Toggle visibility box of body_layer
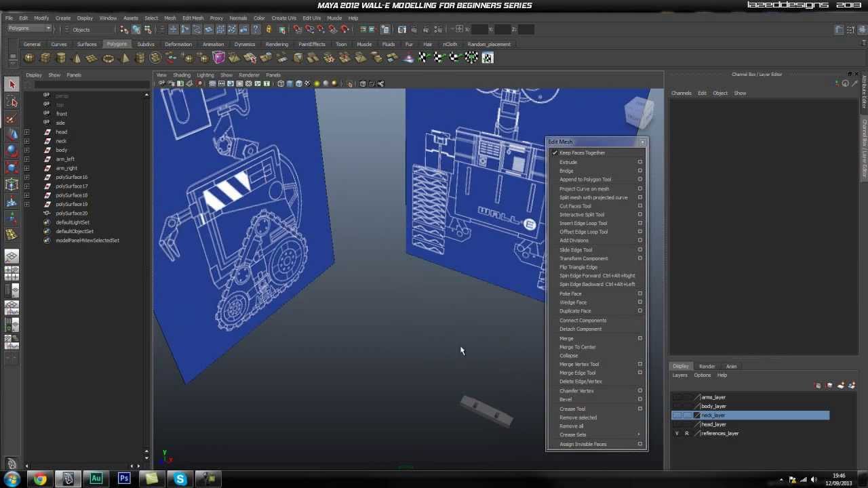This screenshot has height=488, width=868. point(677,406)
